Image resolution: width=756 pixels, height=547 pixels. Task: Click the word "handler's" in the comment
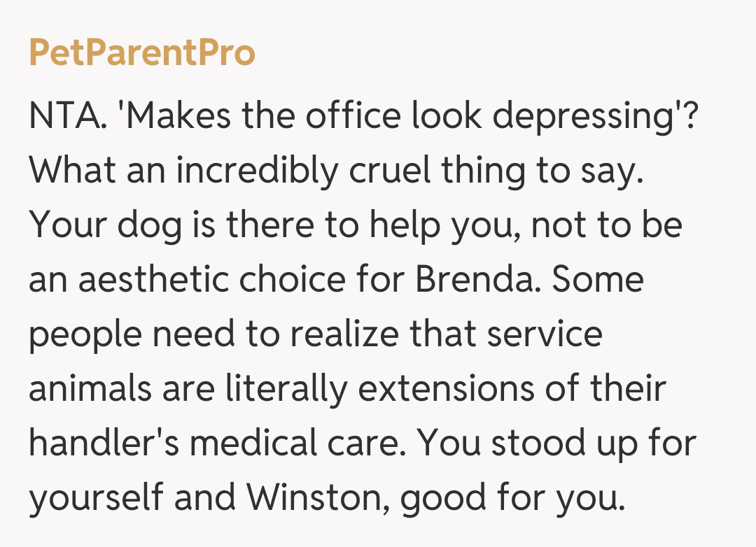coord(103,443)
